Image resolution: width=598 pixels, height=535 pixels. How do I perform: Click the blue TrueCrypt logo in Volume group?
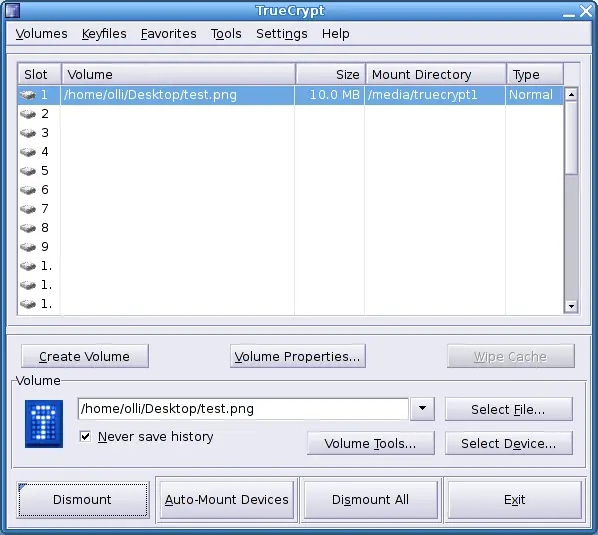44,424
